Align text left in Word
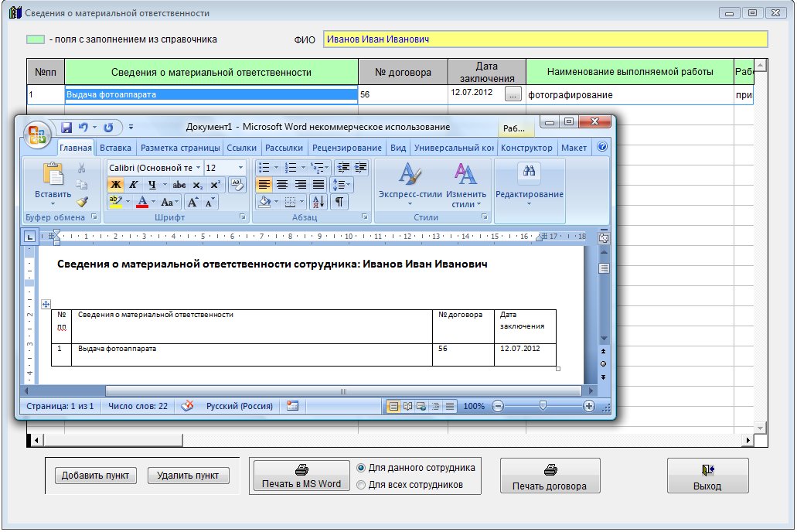The width and height of the screenshot is (797, 532). click(264, 185)
